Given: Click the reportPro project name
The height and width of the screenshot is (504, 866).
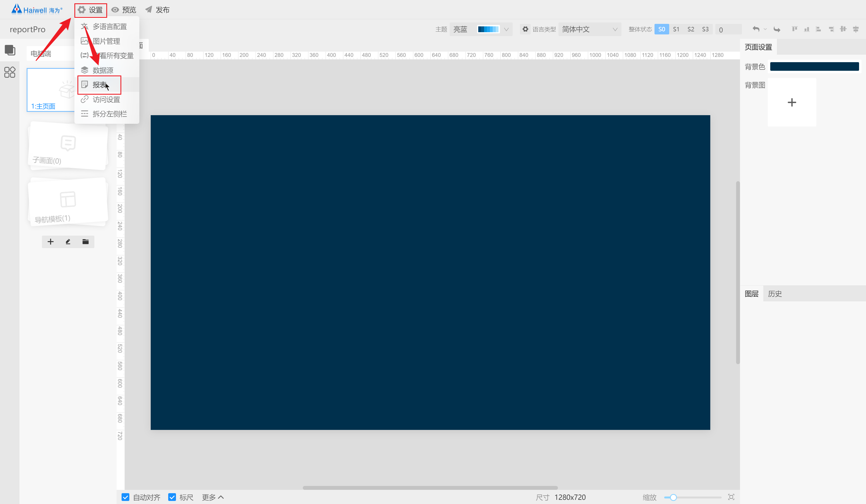Looking at the screenshot, I should click(x=27, y=29).
